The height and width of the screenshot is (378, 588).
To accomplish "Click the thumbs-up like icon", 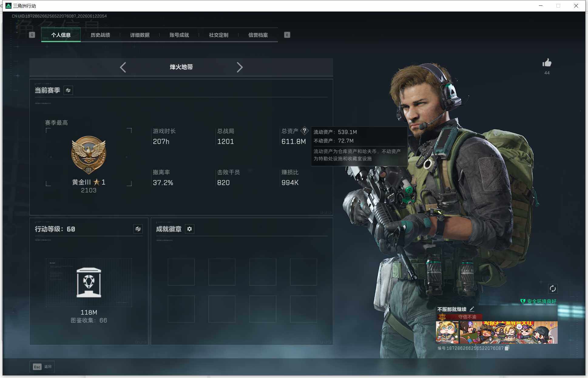I will pos(547,63).
